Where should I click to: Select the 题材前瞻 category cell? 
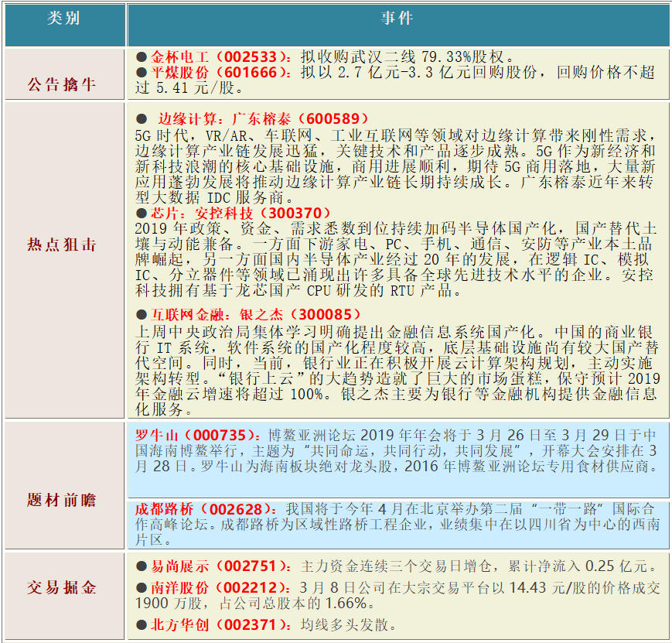coord(65,485)
